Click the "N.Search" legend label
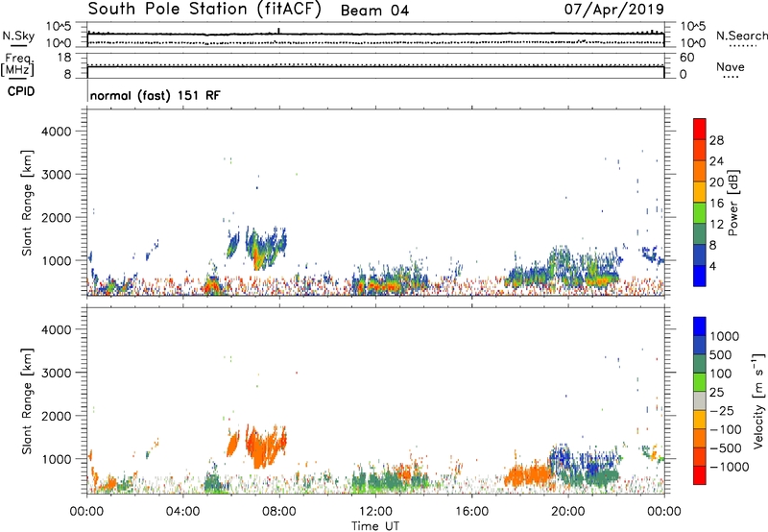This screenshot has height=532, width=768. coord(741,36)
